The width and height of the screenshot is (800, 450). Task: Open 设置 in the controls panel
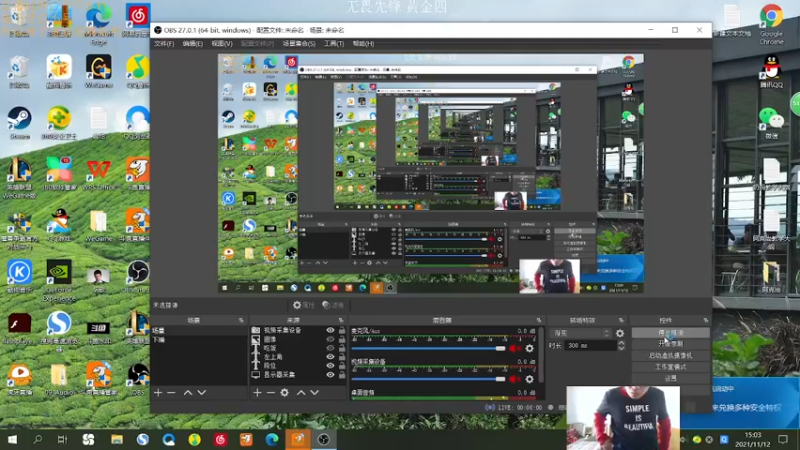point(670,379)
